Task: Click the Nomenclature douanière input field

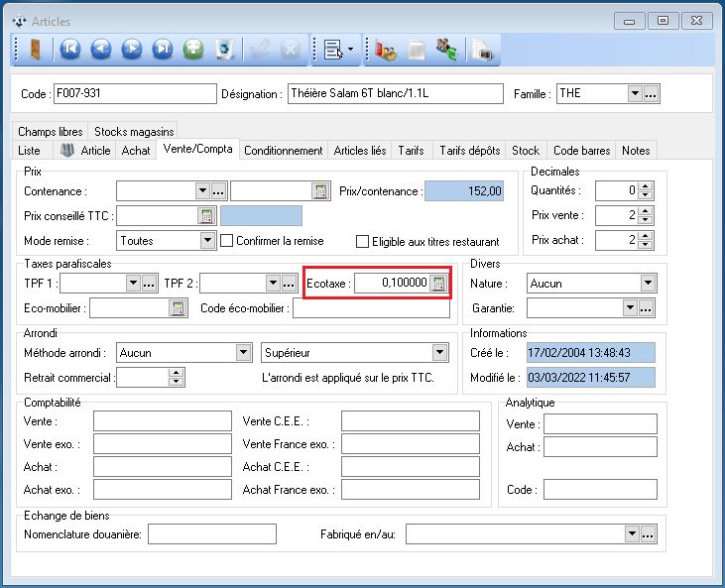Action: (x=212, y=534)
